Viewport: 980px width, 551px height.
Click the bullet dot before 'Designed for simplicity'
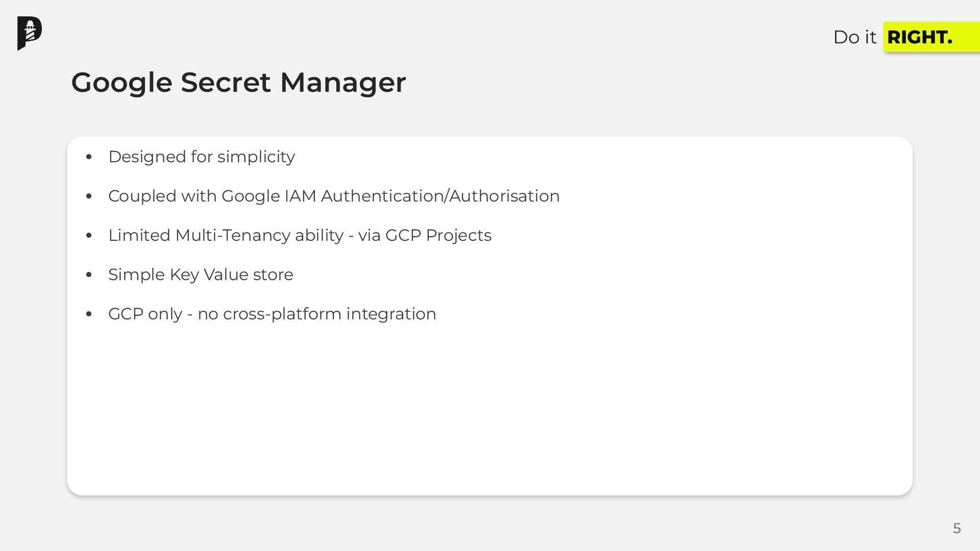[x=89, y=157]
